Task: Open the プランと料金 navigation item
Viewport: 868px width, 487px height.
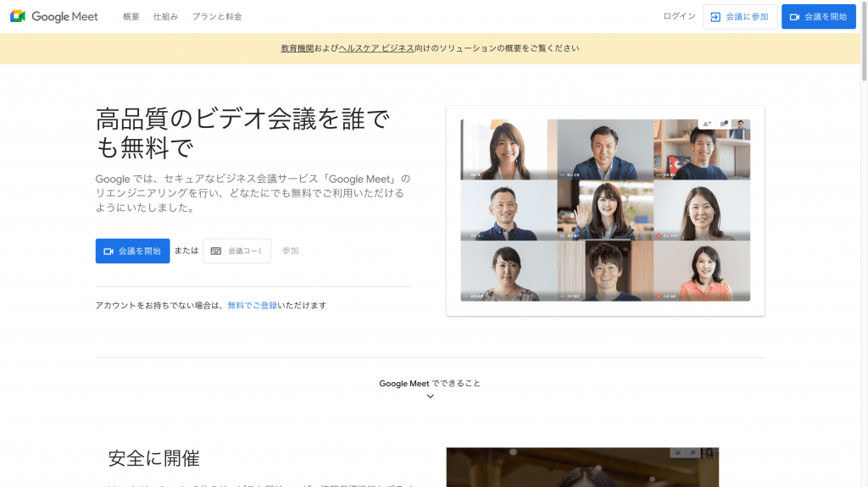Action: (217, 17)
